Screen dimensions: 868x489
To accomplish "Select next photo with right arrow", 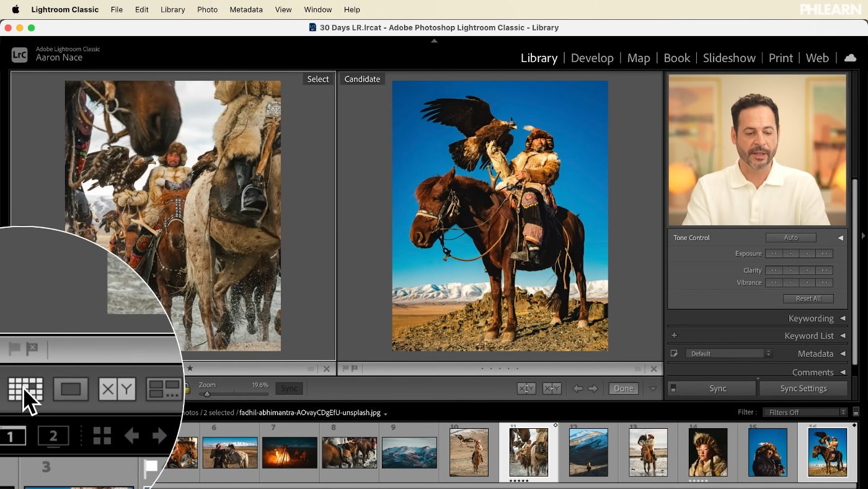I will point(593,388).
